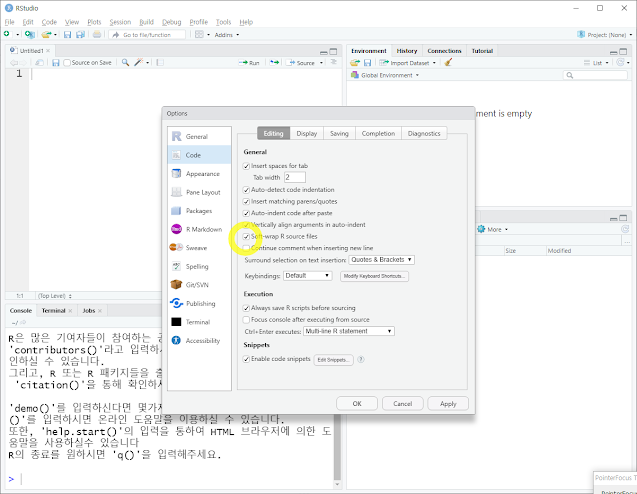Click Cancel in Options dialog

(x=403, y=404)
